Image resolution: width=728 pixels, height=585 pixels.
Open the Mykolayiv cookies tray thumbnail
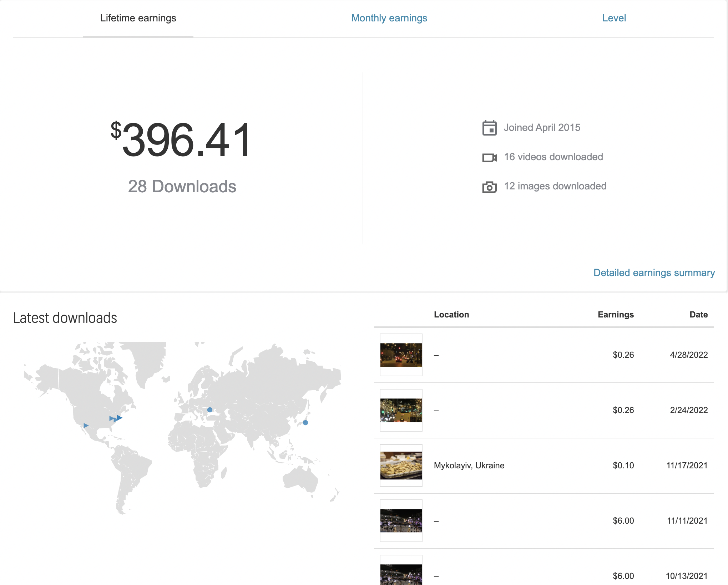pyautogui.click(x=401, y=466)
